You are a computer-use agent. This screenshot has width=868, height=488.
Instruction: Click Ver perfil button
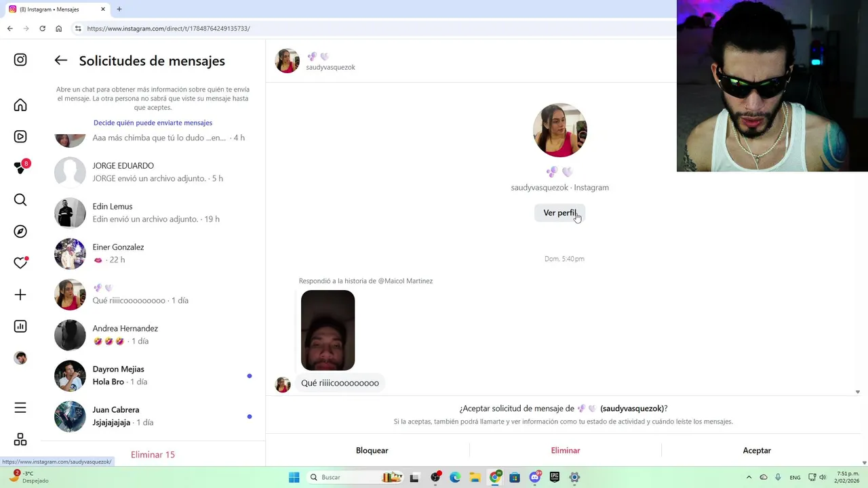(559, 213)
